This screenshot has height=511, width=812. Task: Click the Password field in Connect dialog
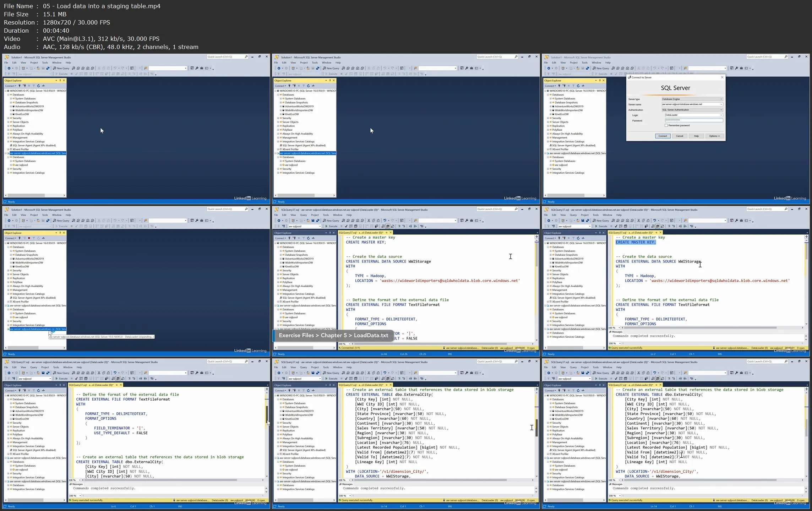pos(693,120)
